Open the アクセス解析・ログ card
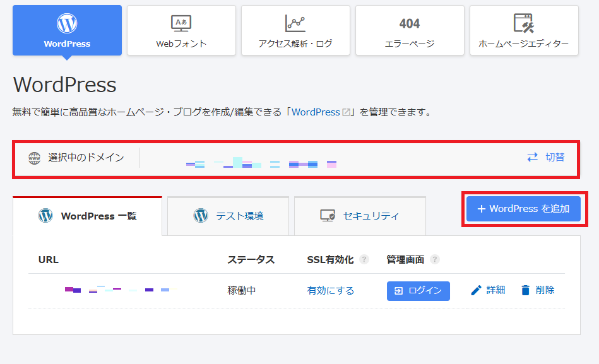This screenshot has width=599, height=364. pyautogui.click(x=295, y=30)
